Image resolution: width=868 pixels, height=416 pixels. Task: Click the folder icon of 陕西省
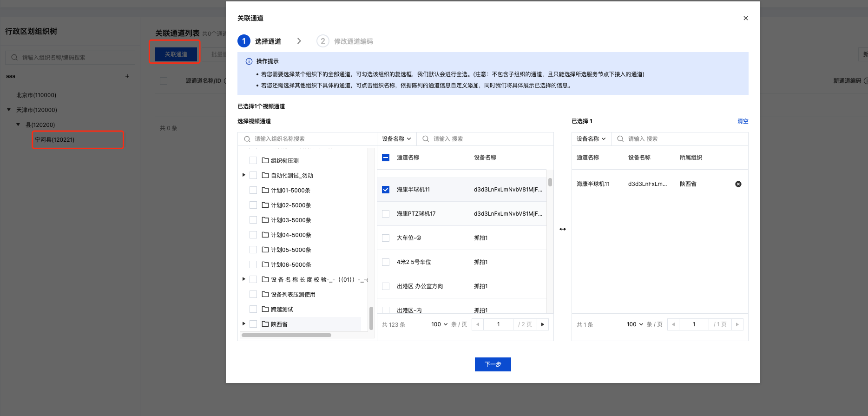click(x=265, y=324)
